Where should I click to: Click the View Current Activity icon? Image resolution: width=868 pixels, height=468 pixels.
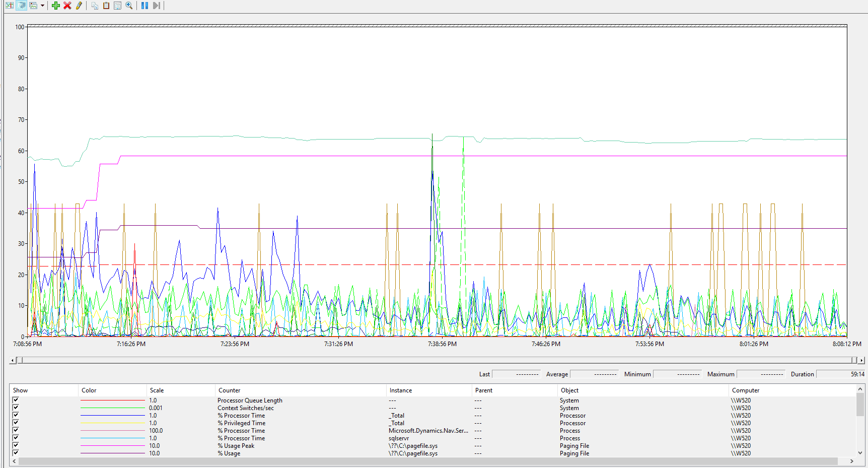click(x=10, y=6)
